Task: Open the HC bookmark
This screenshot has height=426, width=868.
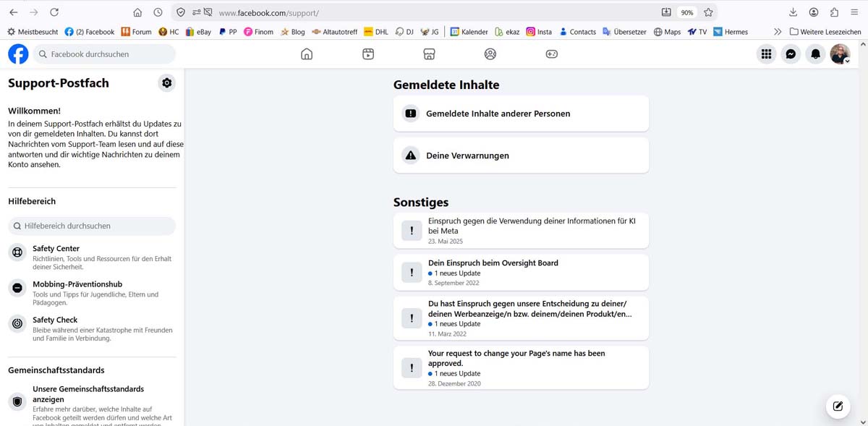Action: [169, 32]
